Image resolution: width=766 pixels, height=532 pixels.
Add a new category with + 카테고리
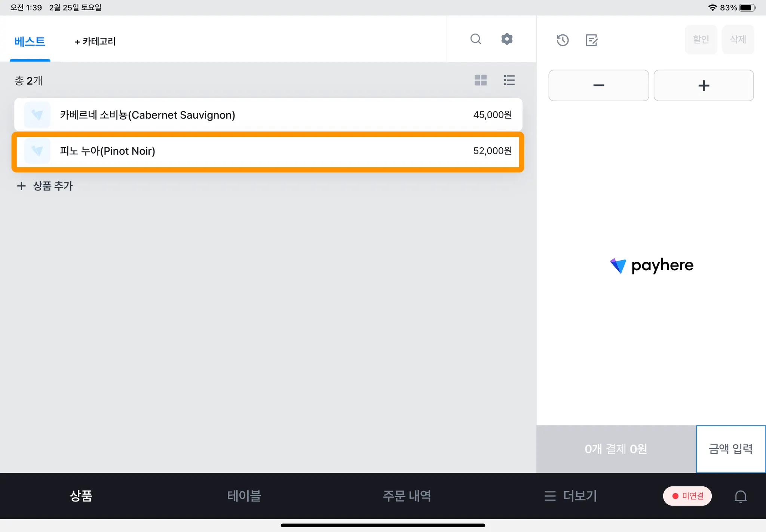pyautogui.click(x=95, y=41)
